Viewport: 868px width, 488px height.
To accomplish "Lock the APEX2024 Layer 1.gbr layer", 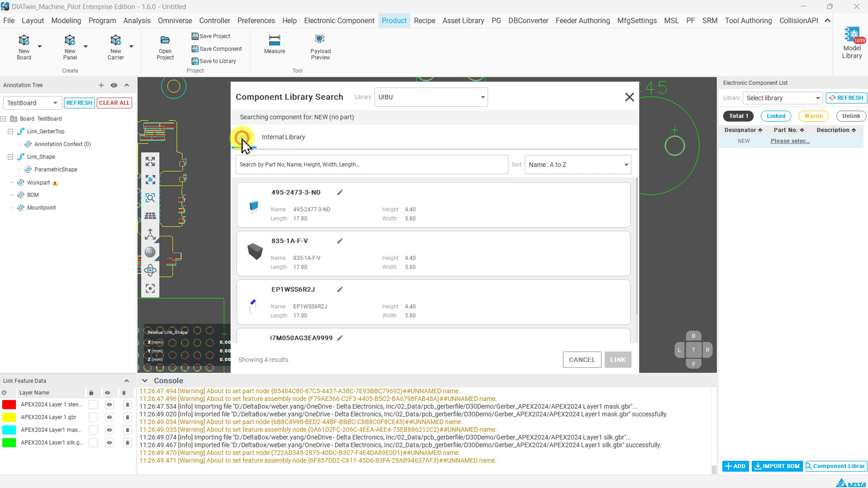I will point(93,417).
